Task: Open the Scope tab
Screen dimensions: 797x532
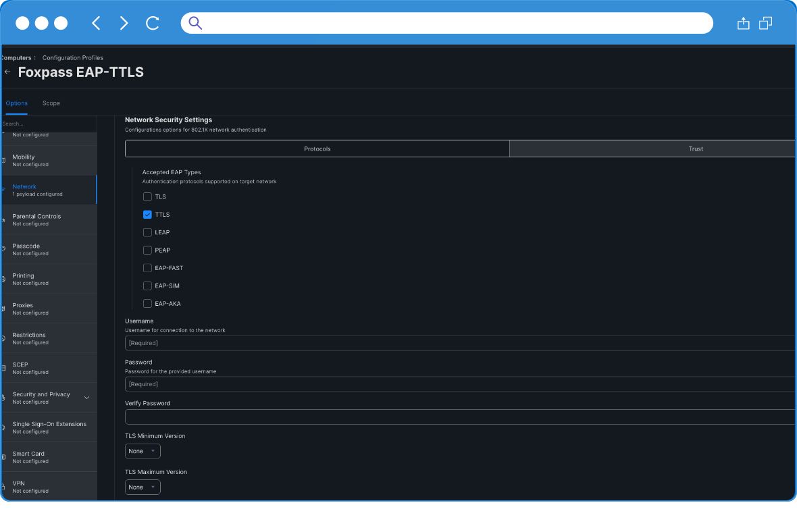Action: click(51, 103)
